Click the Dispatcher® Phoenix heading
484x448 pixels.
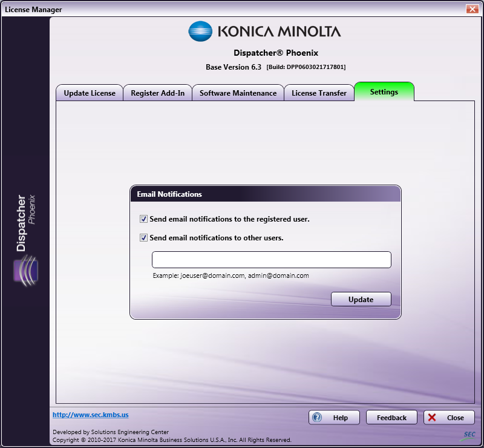276,53
